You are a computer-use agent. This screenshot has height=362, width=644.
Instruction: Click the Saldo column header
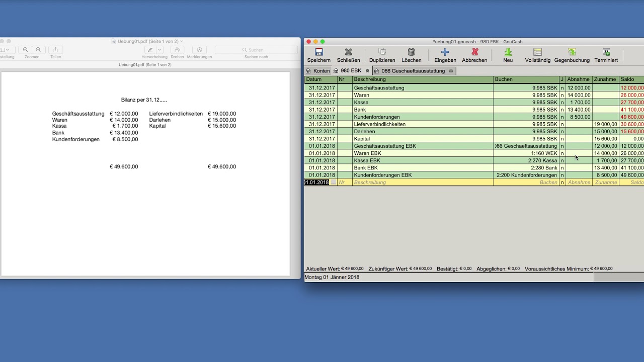(631, 79)
